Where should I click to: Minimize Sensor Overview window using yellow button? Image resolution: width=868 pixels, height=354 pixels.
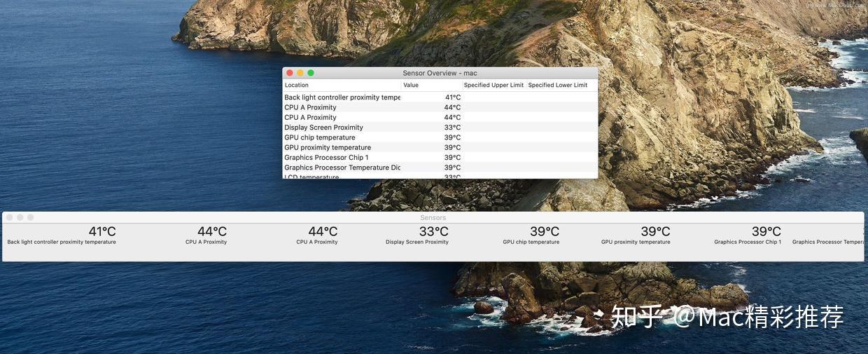click(x=300, y=73)
